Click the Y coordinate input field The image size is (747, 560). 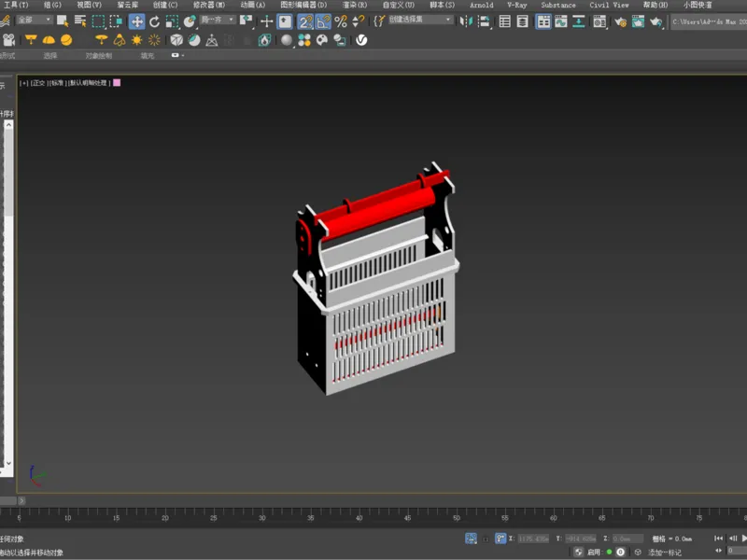coord(581,539)
